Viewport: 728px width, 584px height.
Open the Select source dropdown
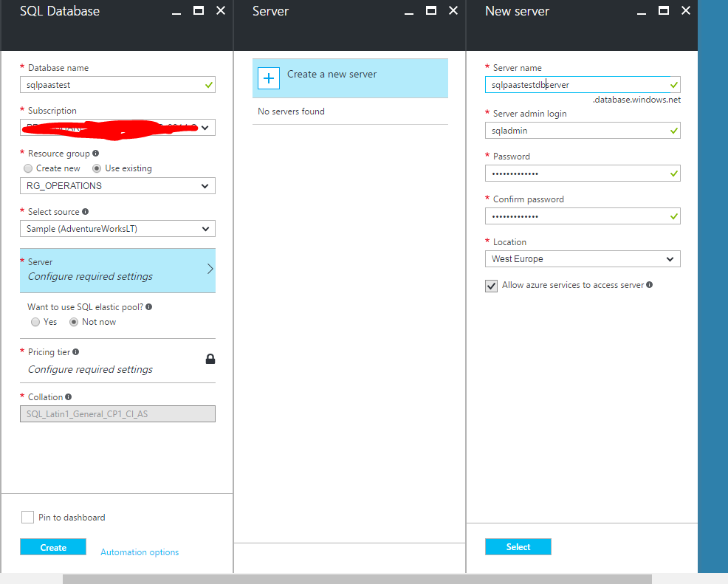[117, 228]
